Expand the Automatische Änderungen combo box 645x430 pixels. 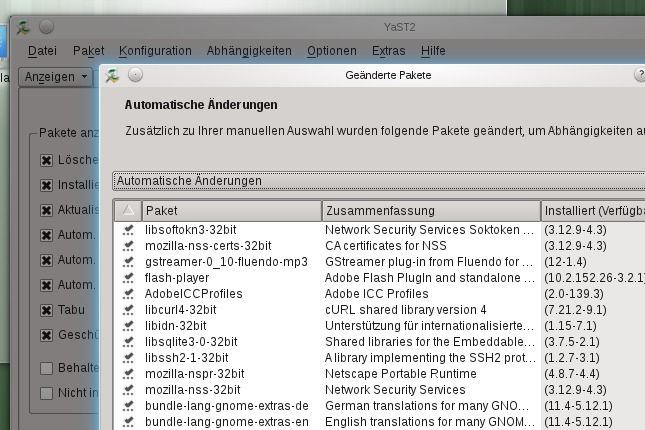pyautogui.click(x=378, y=181)
